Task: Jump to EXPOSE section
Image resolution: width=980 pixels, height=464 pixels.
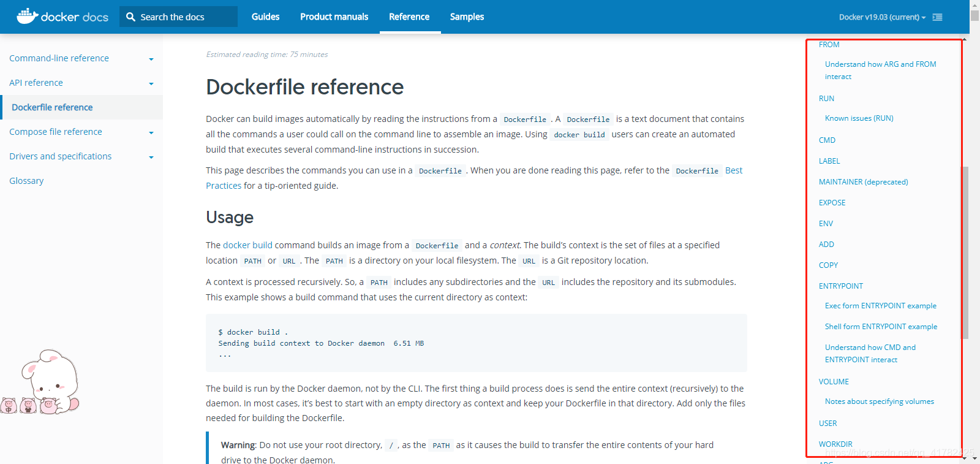Action: [832, 203]
